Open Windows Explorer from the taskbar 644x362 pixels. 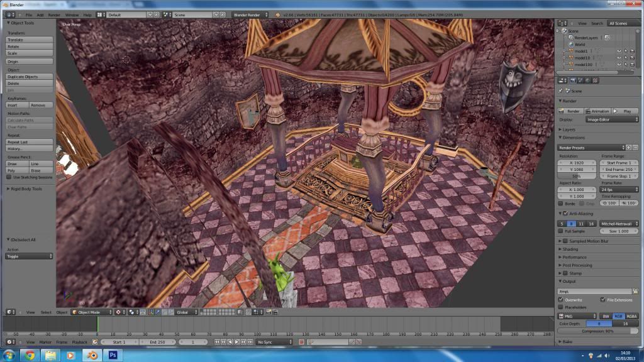point(50,355)
